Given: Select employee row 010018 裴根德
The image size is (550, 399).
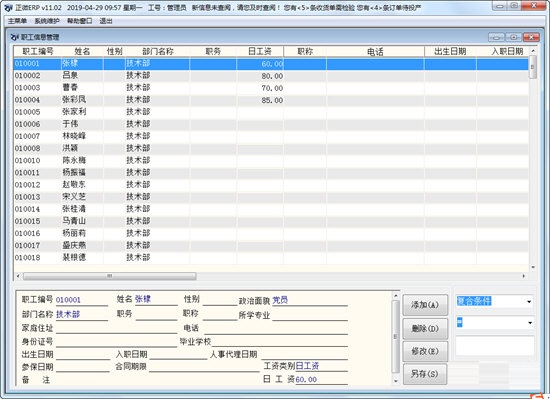Looking at the screenshot, I should click(x=271, y=258).
